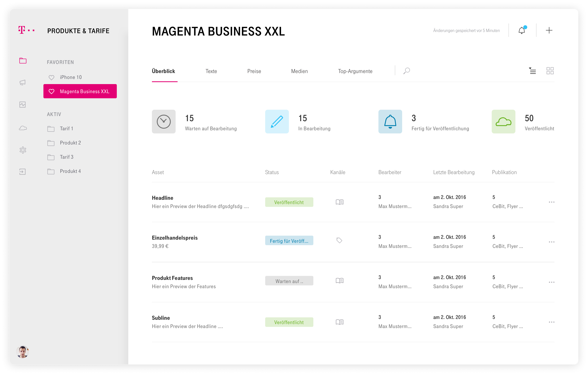Click the count 50 above Veröffentlicht
Screen dimensions: 588x375
(529, 118)
